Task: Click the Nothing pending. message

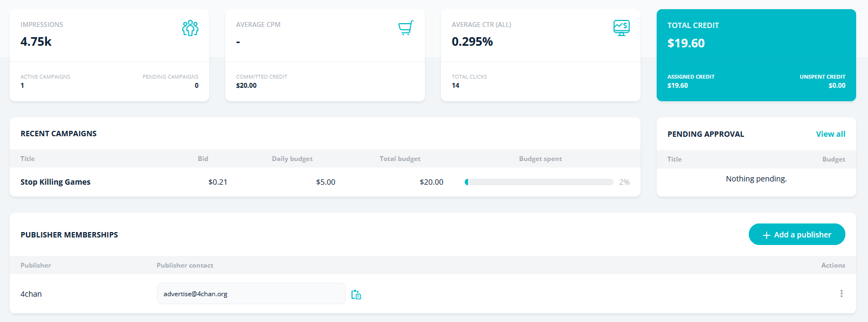Action: pyautogui.click(x=756, y=179)
